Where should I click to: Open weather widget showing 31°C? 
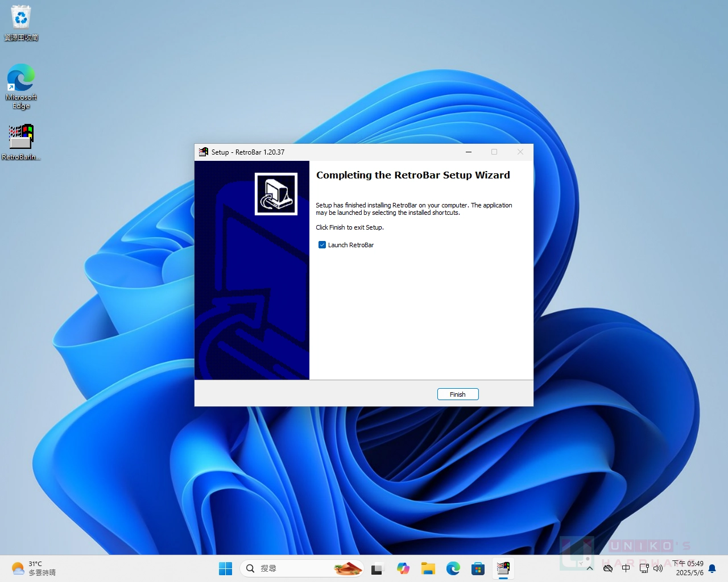point(34,568)
